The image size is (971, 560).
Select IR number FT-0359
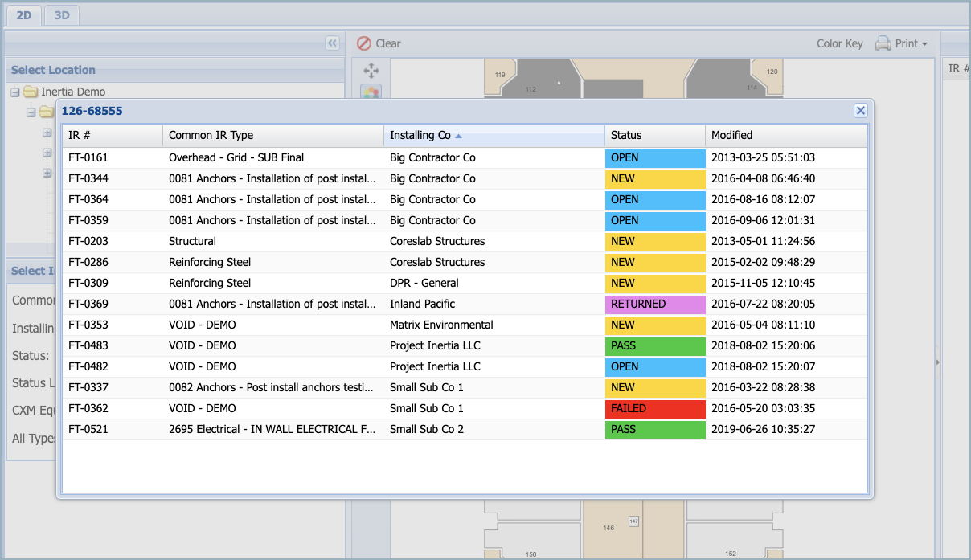click(88, 220)
